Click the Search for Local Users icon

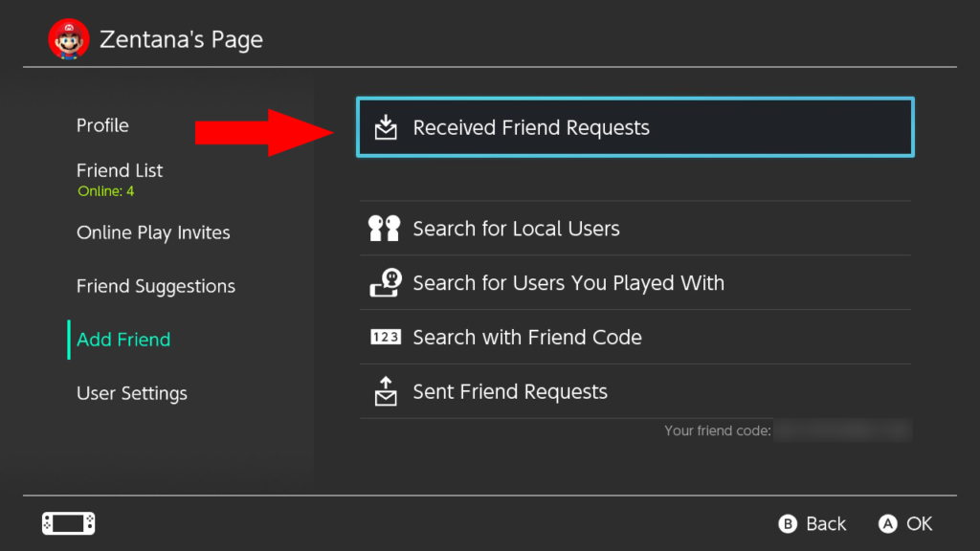(x=385, y=229)
